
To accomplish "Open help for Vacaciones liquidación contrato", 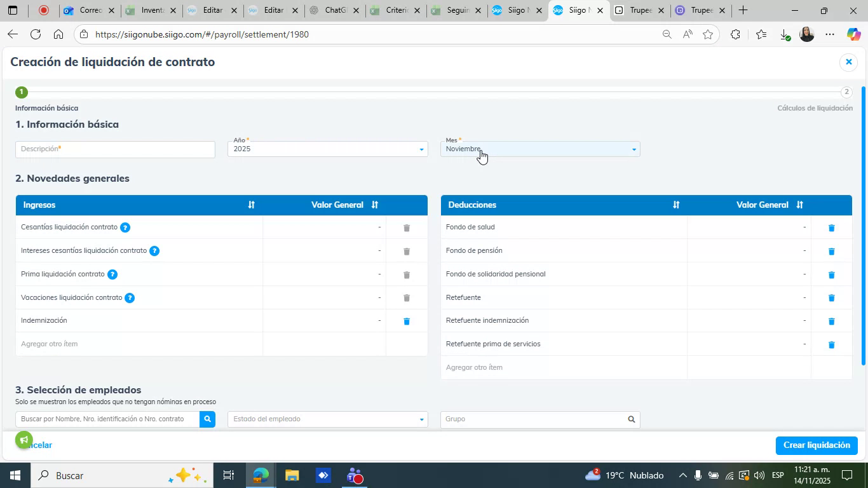I will (130, 297).
